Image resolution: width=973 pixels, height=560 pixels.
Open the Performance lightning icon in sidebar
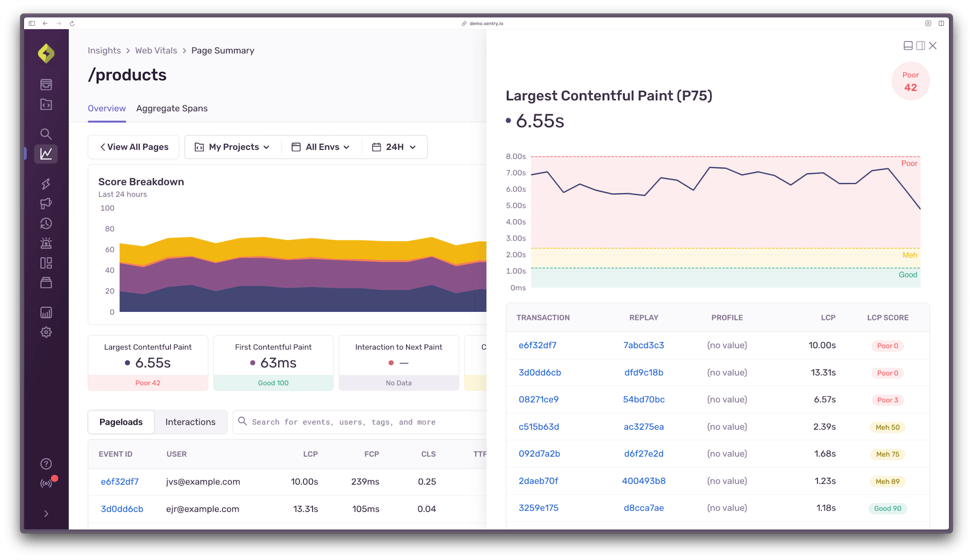tap(46, 184)
